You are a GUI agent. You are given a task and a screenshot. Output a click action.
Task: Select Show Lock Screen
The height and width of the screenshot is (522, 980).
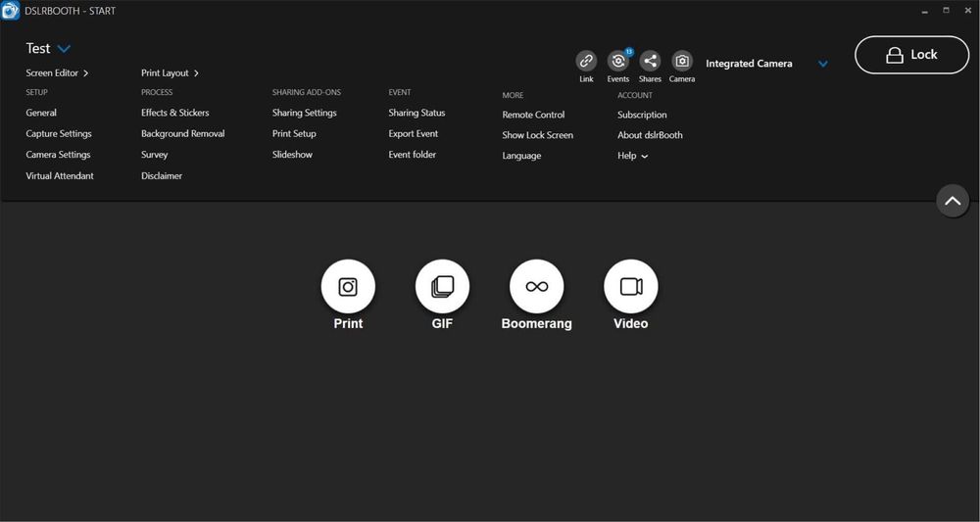(537, 135)
